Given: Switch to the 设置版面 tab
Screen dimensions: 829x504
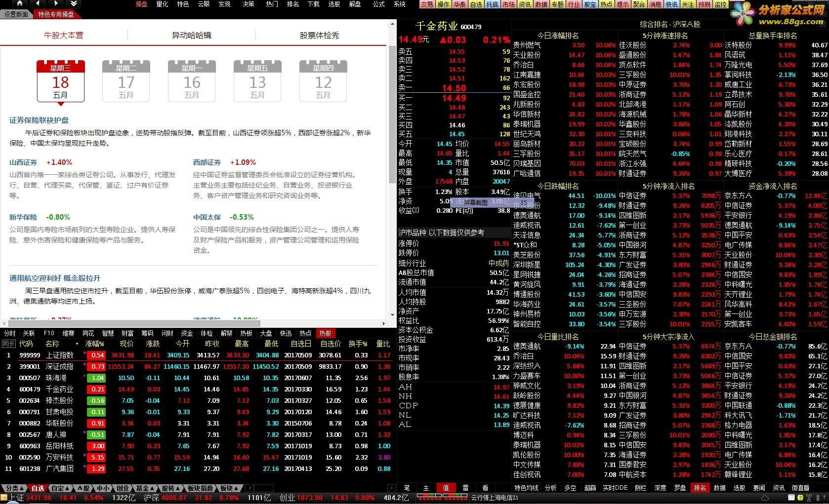Looking at the screenshot, I should pyautogui.click(x=16, y=14).
